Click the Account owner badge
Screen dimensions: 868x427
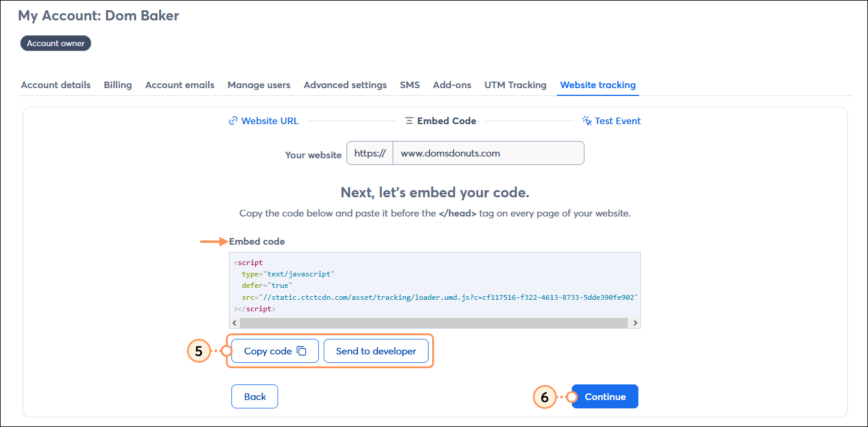pyautogui.click(x=55, y=43)
